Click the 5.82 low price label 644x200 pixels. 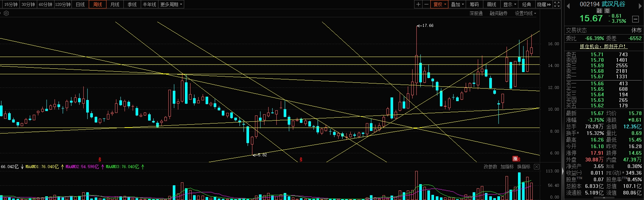click(x=262, y=155)
